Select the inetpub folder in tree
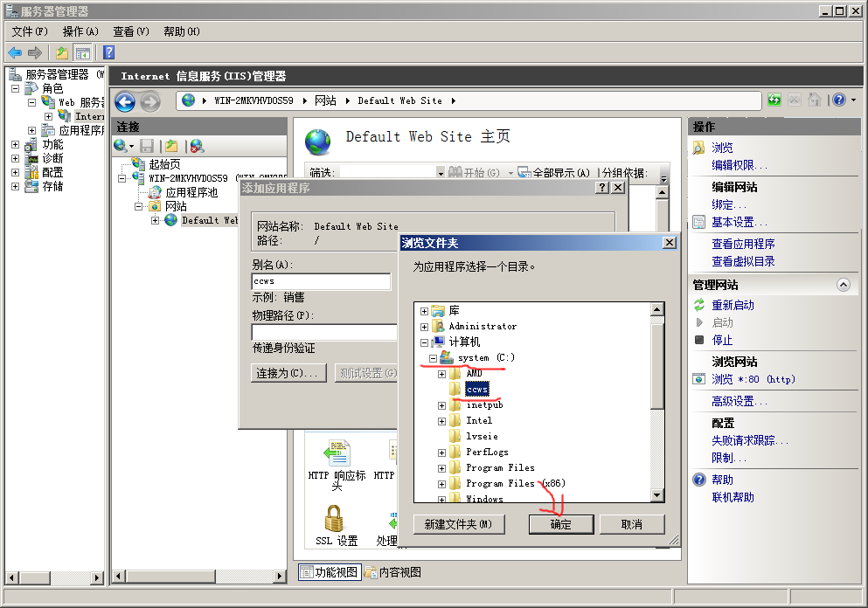This screenshot has width=868, height=608. (483, 405)
